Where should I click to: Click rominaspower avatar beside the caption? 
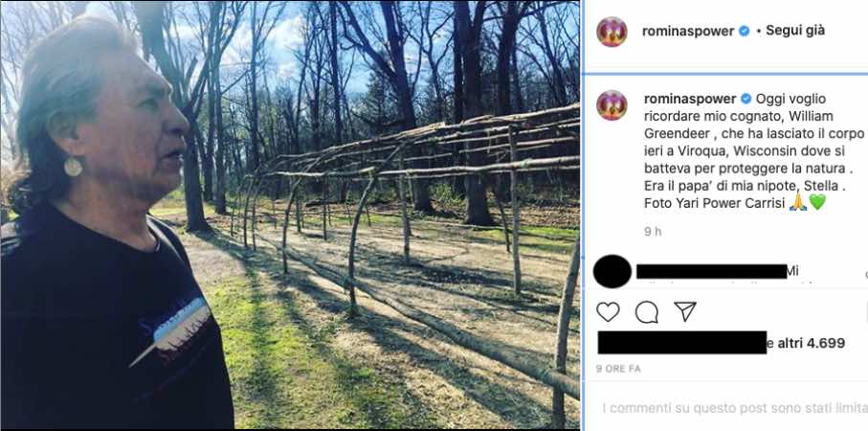(612, 105)
